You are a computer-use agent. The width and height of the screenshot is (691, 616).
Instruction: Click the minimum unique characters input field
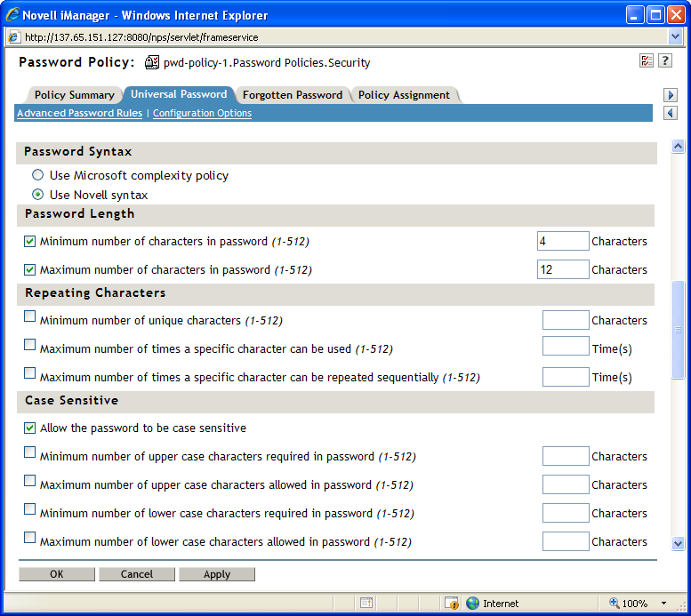coord(566,320)
